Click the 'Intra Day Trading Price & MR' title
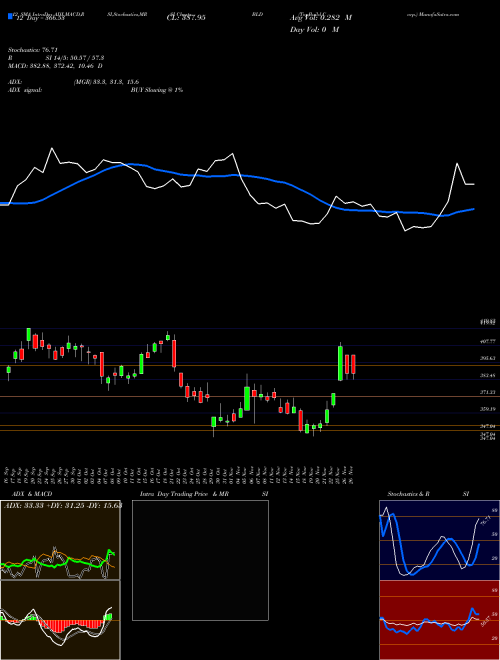The height and width of the screenshot is (660, 500). pos(184,494)
